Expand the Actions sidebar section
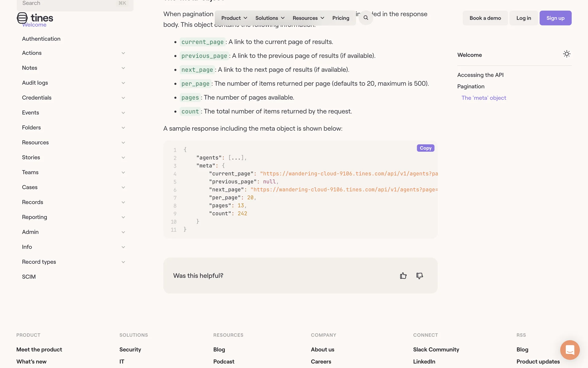The height and width of the screenshot is (368, 588). (123, 53)
